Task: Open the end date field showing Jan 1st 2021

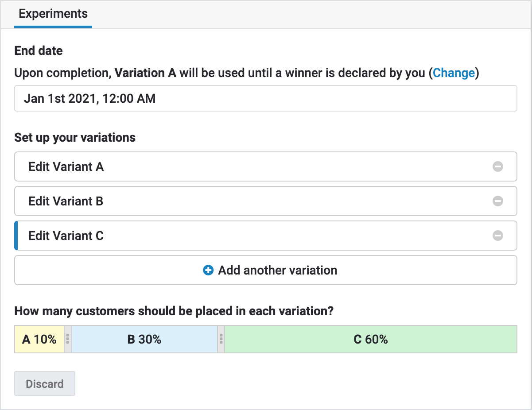Action: point(265,98)
